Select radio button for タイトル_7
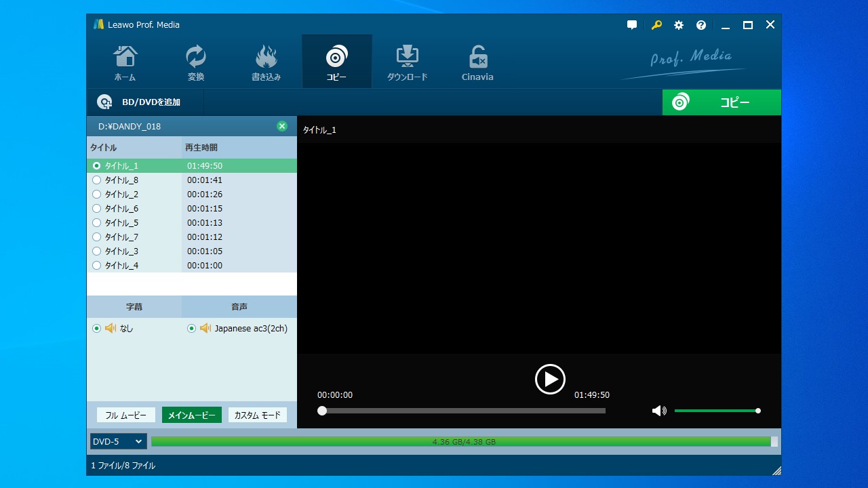This screenshot has height=488, width=868. coord(96,237)
